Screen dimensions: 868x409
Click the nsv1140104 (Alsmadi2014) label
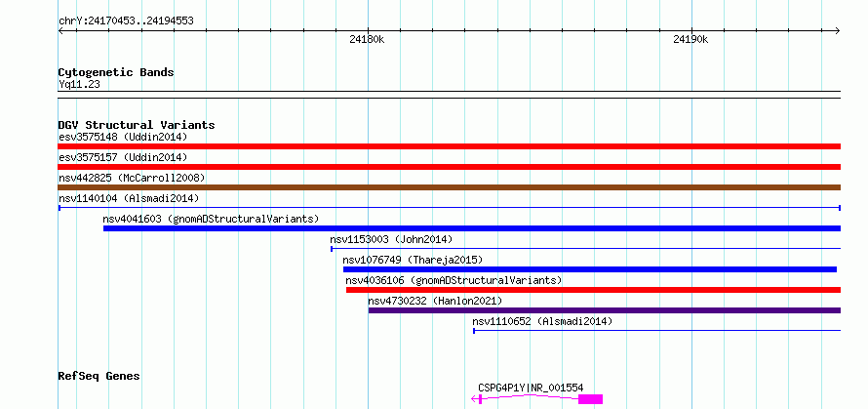(x=129, y=198)
